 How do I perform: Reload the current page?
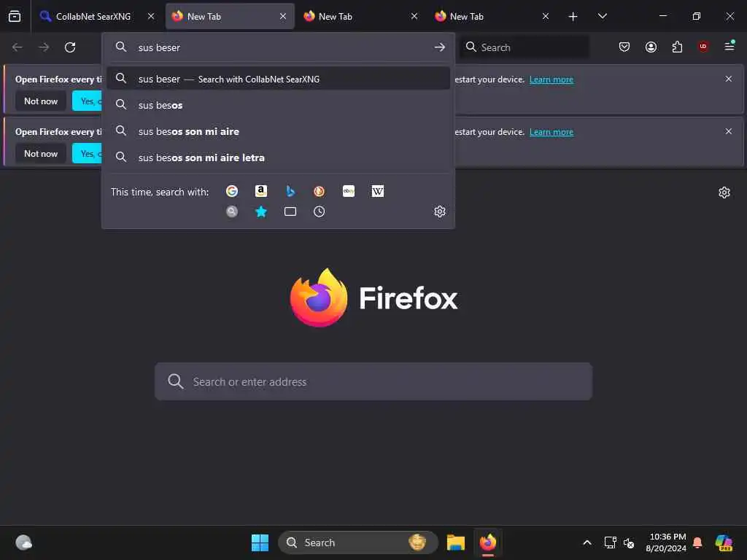click(70, 47)
